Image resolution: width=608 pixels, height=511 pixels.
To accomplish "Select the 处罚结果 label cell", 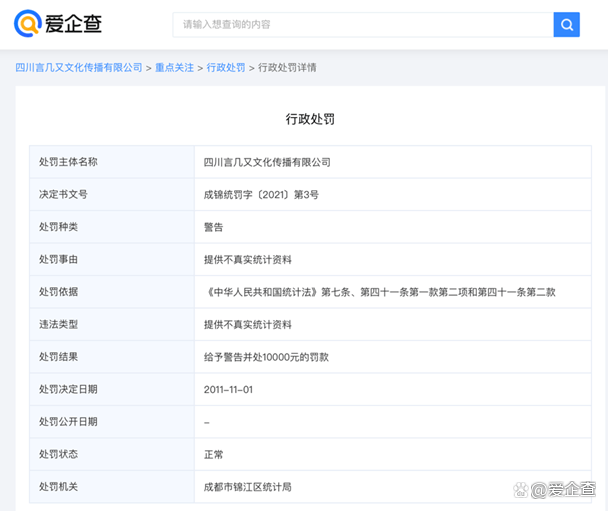I will (x=112, y=357).
